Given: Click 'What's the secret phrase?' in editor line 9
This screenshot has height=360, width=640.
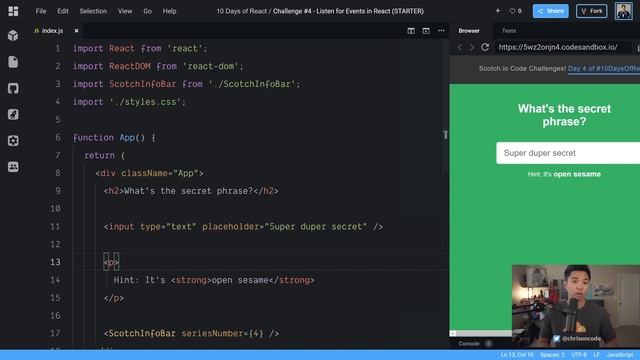Looking at the screenshot, I should click(x=189, y=191).
